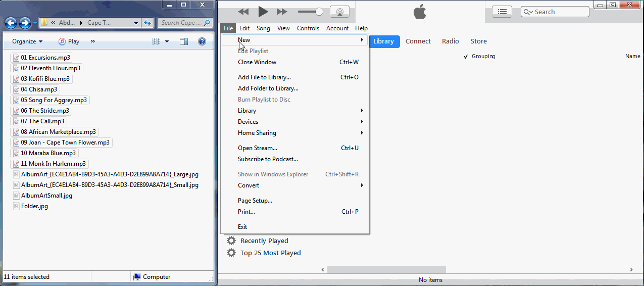Select the Library tab
This screenshot has height=286, width=644.
coord(383,41)
